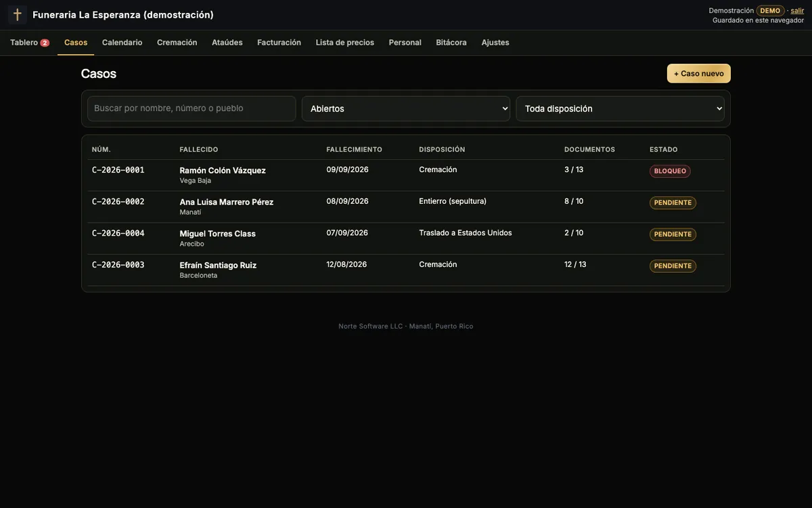Image resolution: width=812 pixels, height=508 pixels.
Task: Expand the Abiertos status dropdown
Action: tap(406, 108)
